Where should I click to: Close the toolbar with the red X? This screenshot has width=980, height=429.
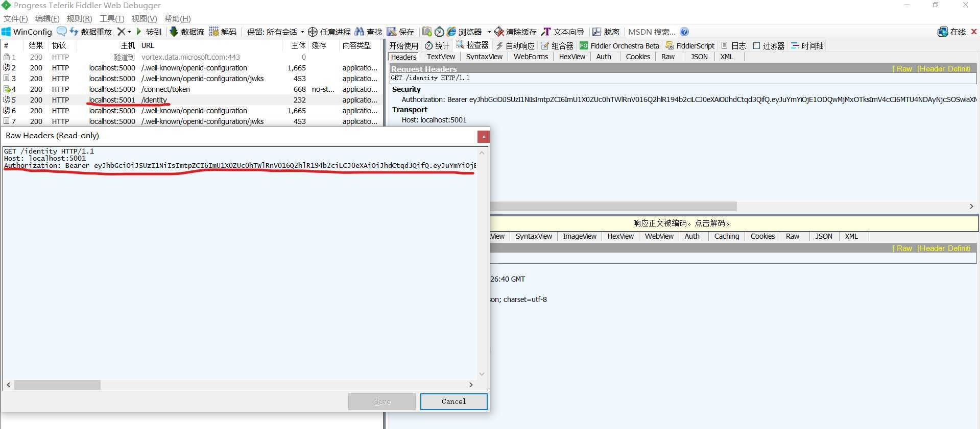click(x=973, y=32)
